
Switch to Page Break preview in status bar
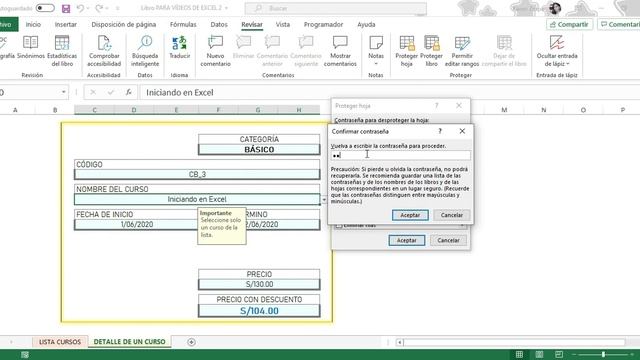pyautogui.click(x=559, y=354)
